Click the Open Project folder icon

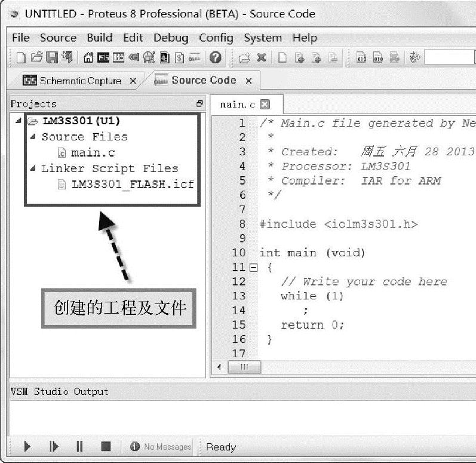tap(37, 57)
